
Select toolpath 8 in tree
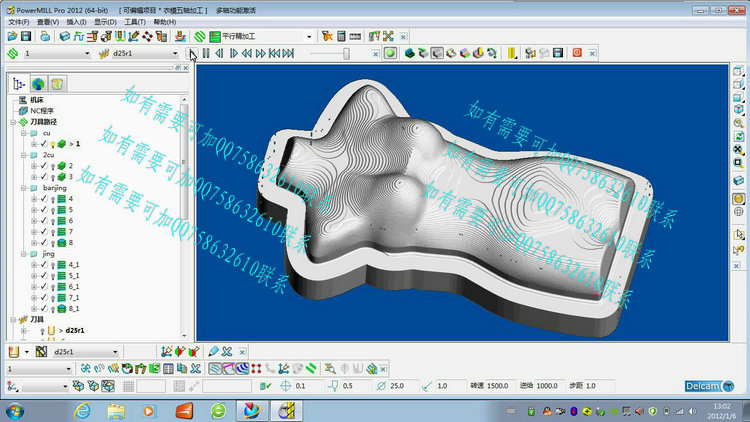pos(71,243)
